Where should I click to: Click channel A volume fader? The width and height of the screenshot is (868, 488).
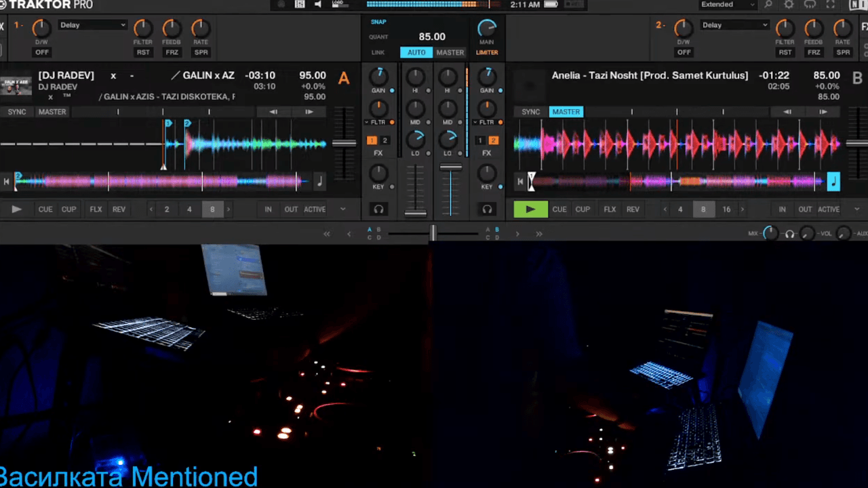pos(416,213)
